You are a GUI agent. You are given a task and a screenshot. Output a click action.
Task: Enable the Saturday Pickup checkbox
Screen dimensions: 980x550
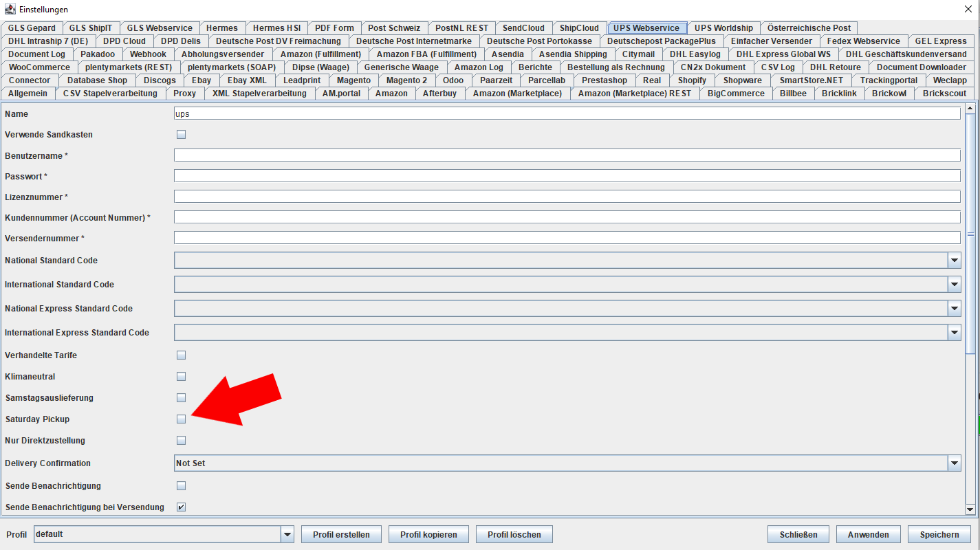(182, 419)
